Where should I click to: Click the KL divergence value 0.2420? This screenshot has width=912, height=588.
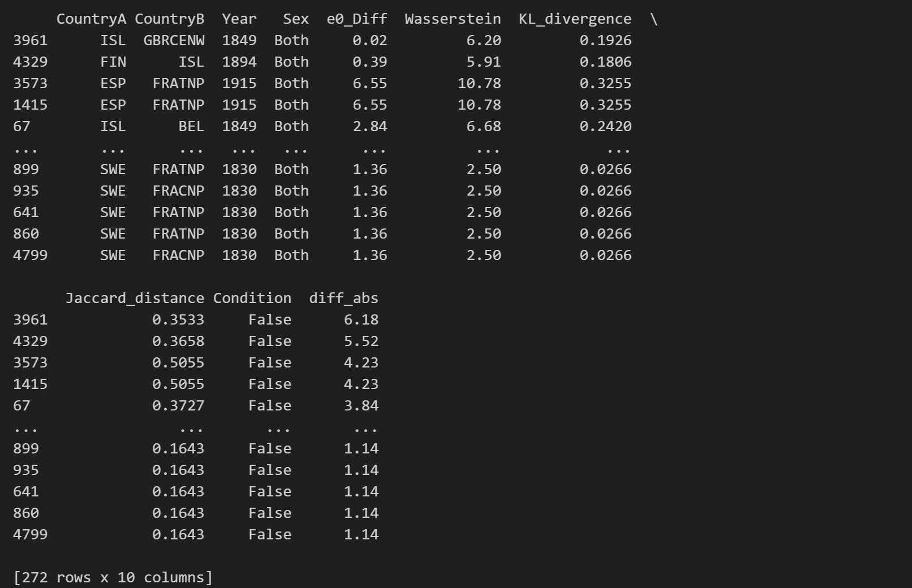(x=605, y=127)
